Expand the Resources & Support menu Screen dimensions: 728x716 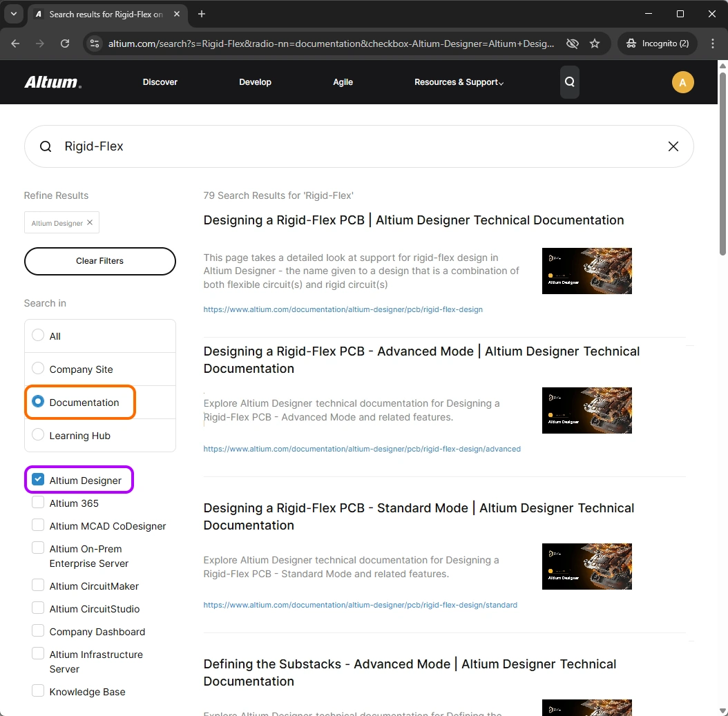[459, 82]
